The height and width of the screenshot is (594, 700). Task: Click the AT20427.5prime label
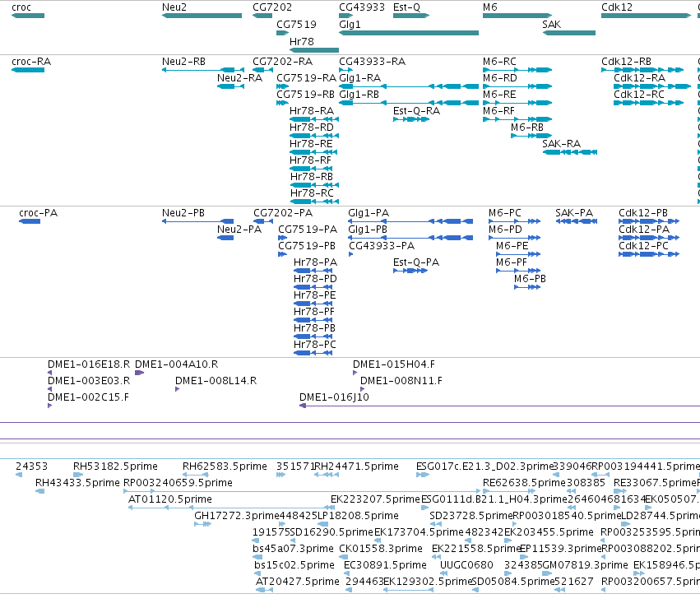coord(297,582)
